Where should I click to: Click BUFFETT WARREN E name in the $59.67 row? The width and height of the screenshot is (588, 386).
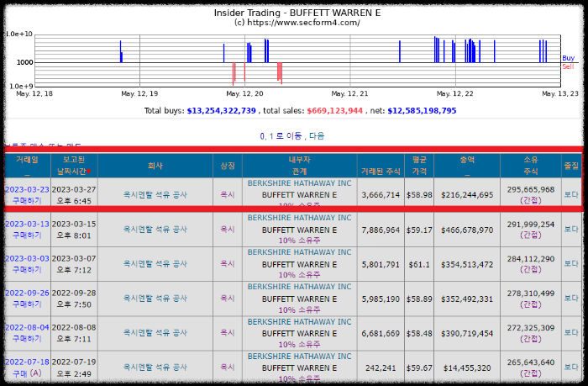[x=299, y=368]
